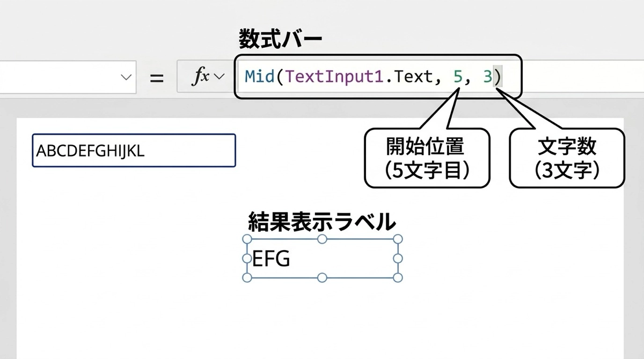Click the 開始位置 callout box
Image resolution: width=644 pixels, height=359 pixels.
click(x=427, y=158)
